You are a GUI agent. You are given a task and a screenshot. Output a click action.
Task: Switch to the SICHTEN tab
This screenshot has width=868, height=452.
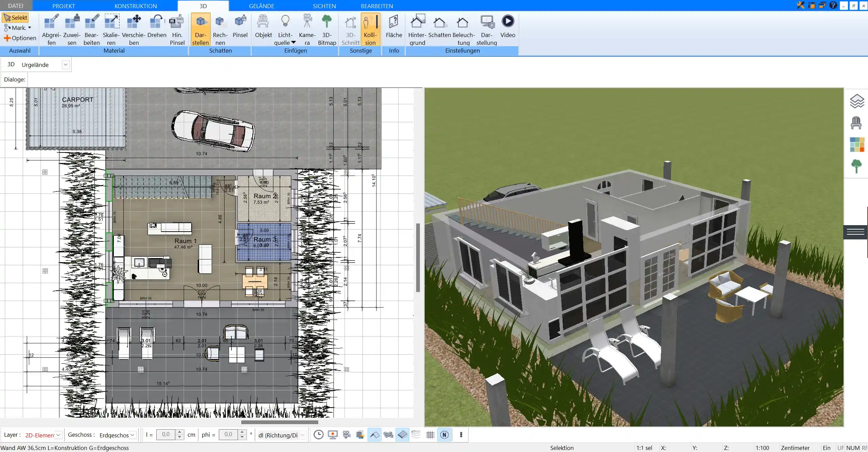(324, 6)
